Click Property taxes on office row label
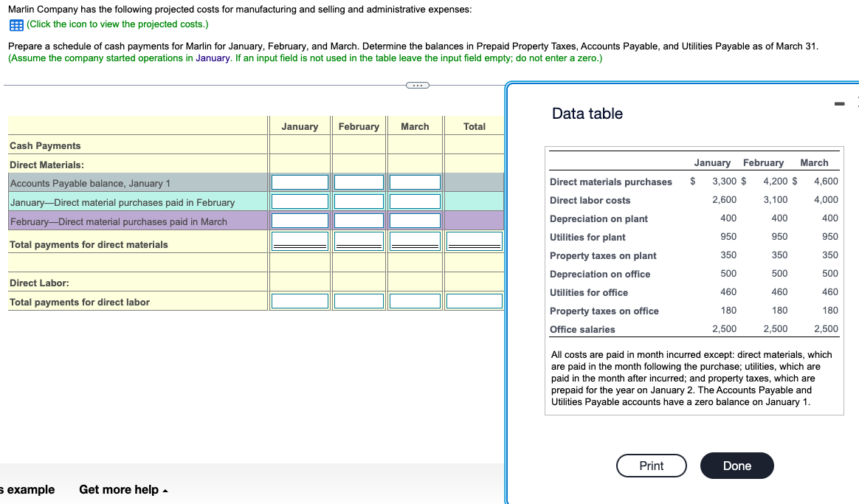The height and width of the screenshot is (504, 859). 604,311
